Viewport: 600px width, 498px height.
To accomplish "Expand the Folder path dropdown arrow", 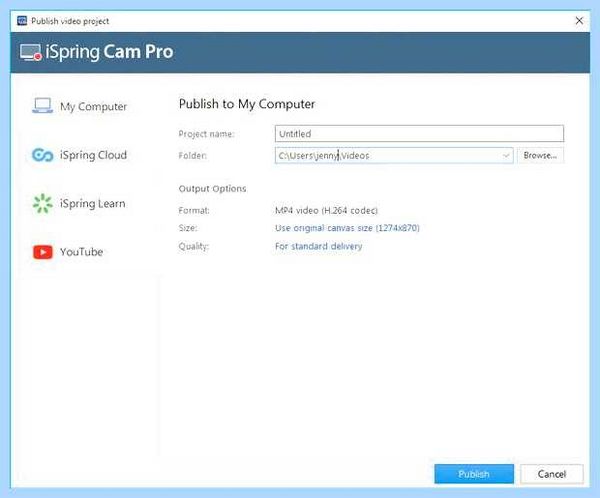I will [x=506, y=155].
